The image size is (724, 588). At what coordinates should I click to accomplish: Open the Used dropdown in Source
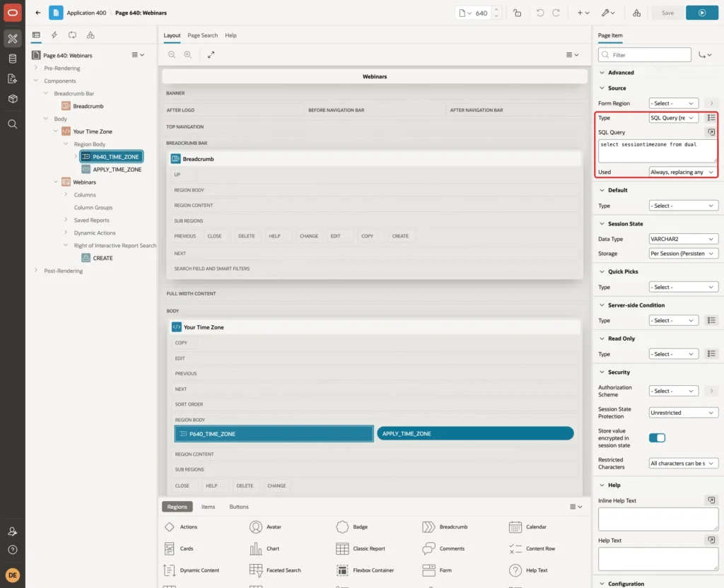click(x=683, y=172)
